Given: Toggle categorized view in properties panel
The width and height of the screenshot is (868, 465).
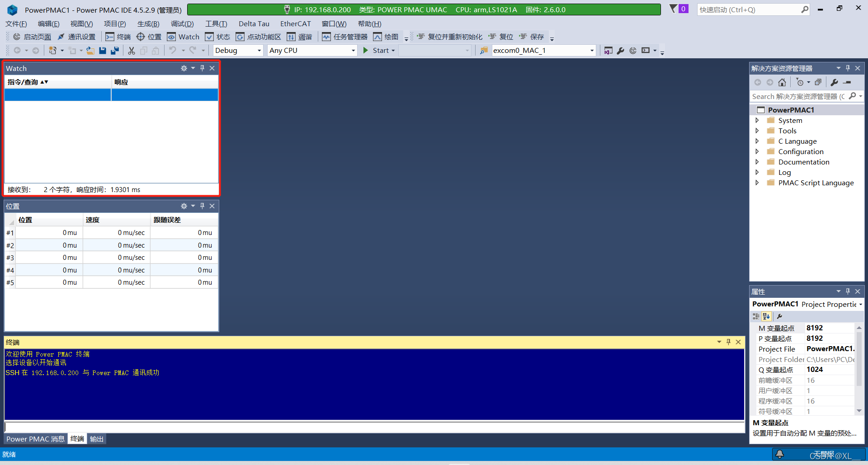Looking at the screenshot, I should click(x=756, y=316).
